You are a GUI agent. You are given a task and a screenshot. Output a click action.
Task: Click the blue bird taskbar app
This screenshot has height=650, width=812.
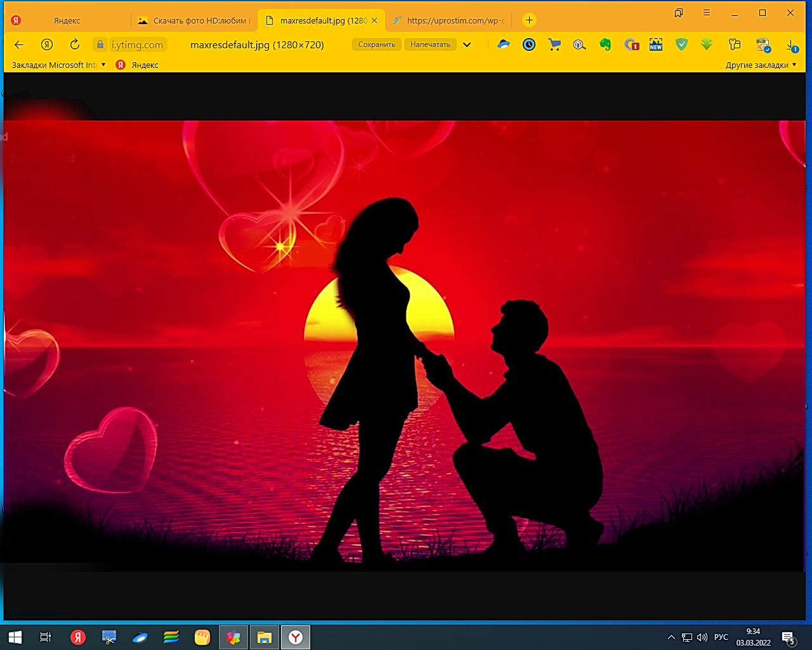click(140, 637)
